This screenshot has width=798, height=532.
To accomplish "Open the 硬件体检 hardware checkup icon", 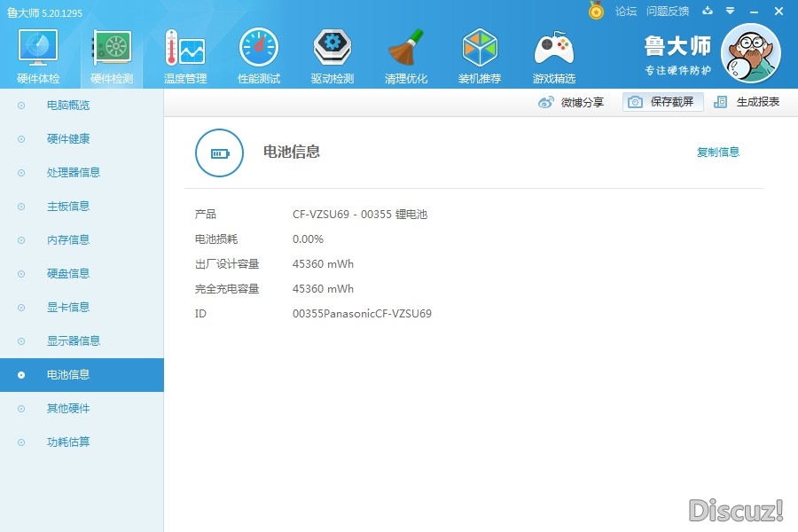I will coord(38,49).
